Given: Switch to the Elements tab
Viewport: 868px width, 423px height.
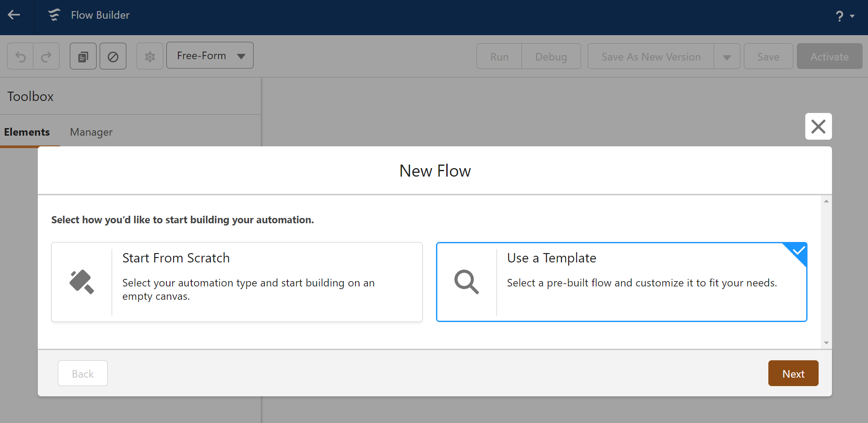Looking at the screenshot, I should point(27,132).
